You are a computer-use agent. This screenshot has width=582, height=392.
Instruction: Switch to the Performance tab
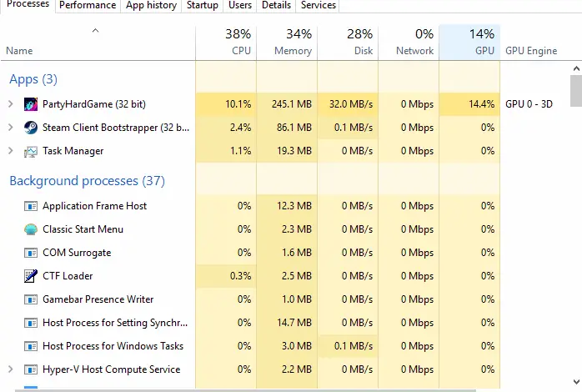(x=88, y=5)
